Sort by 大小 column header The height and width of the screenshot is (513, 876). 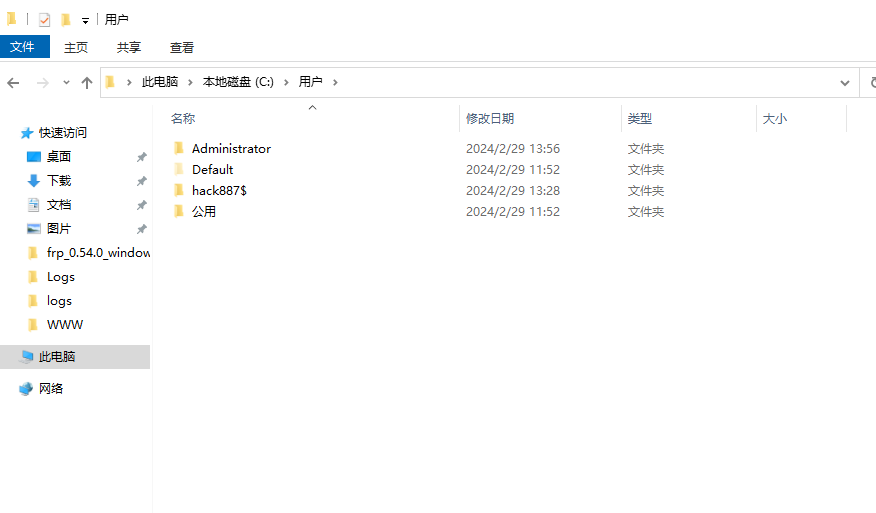pos(775,118)
